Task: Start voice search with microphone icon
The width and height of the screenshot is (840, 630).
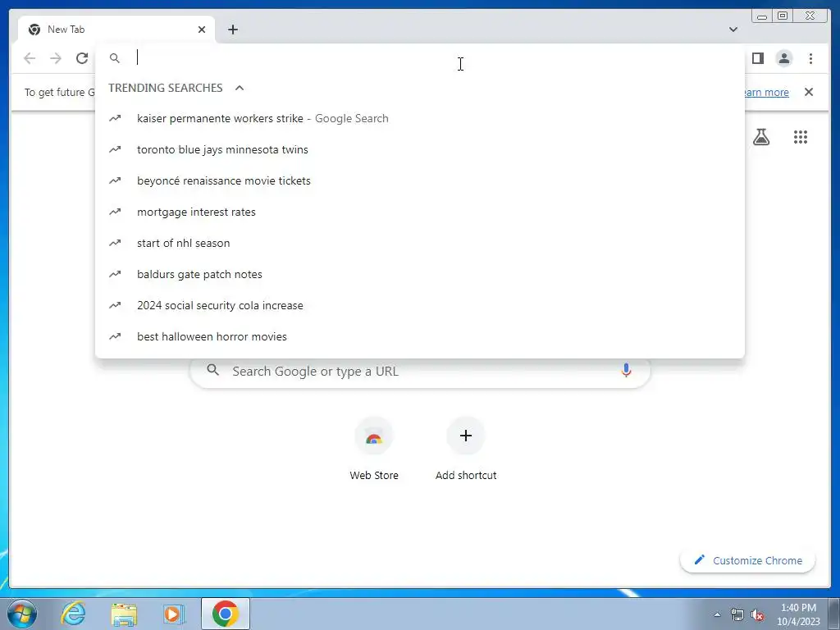Action: [626, 370]
